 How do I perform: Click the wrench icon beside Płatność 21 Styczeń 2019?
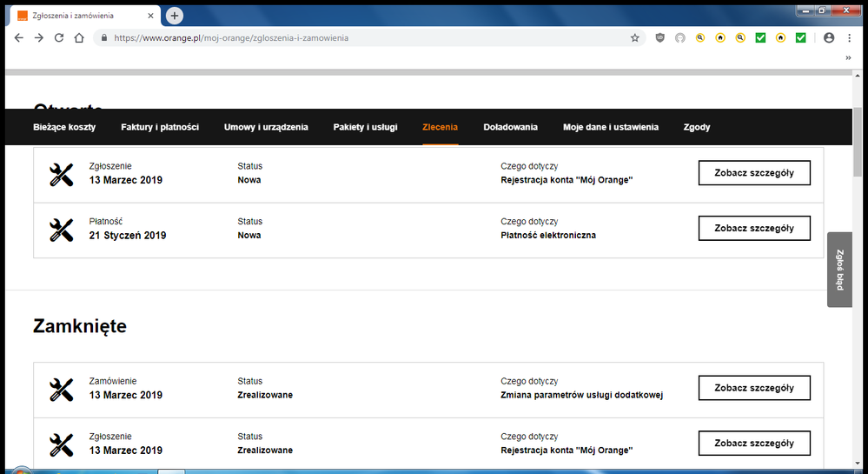pos(61,230)
